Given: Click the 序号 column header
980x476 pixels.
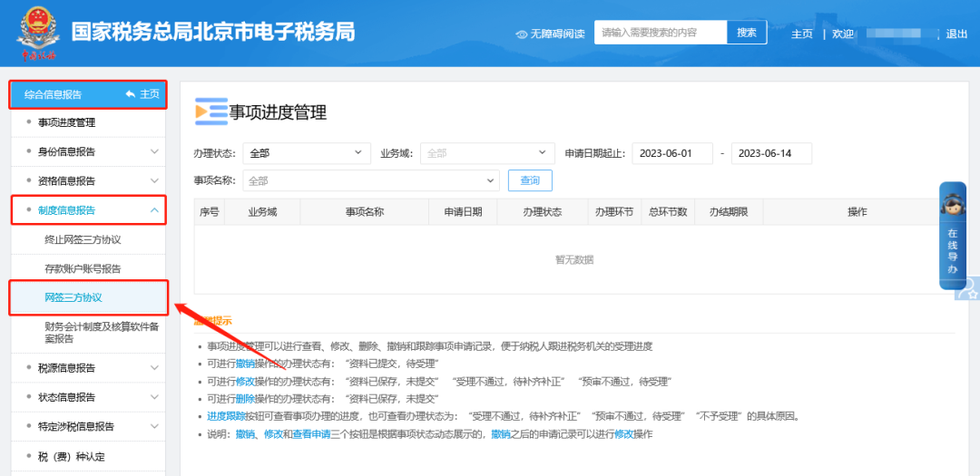Looking at the screenshot, I should coord(210,212).
